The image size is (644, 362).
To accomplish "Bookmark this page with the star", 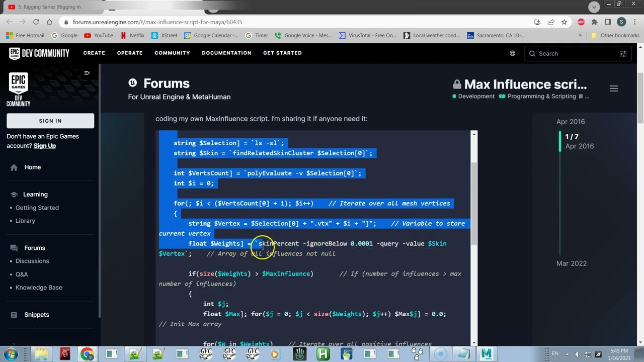I will point(564,22).
